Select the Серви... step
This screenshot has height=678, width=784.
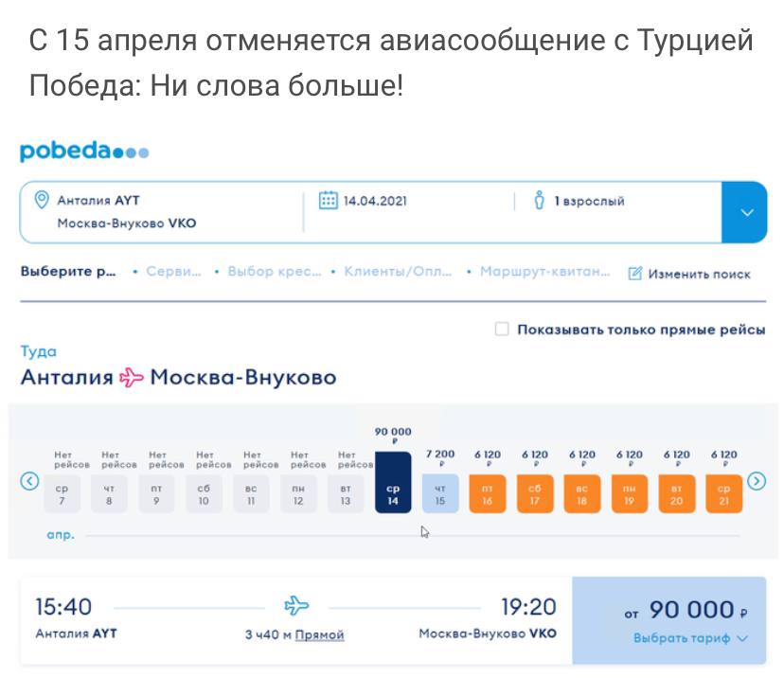pyautogui.click(x=173, y=272)
